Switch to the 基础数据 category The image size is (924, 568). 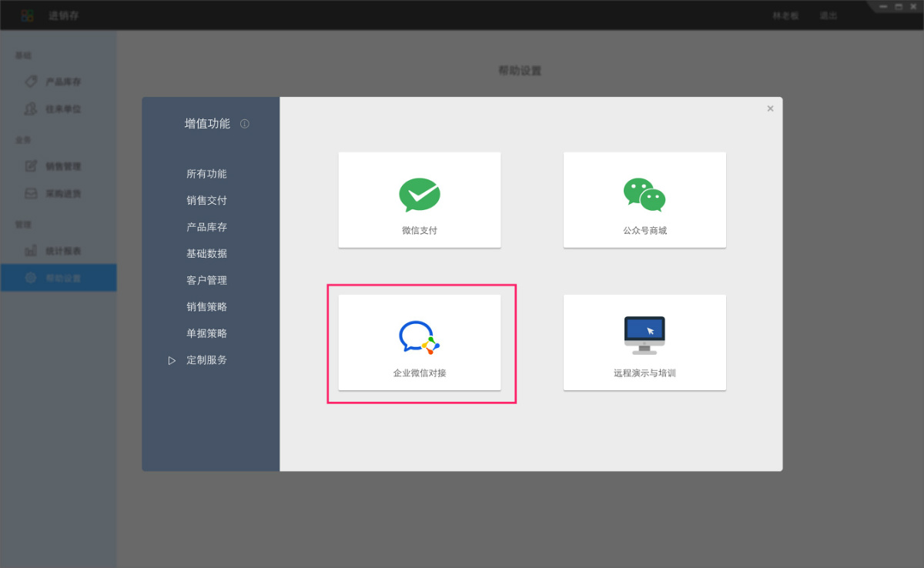coord(206,253)
